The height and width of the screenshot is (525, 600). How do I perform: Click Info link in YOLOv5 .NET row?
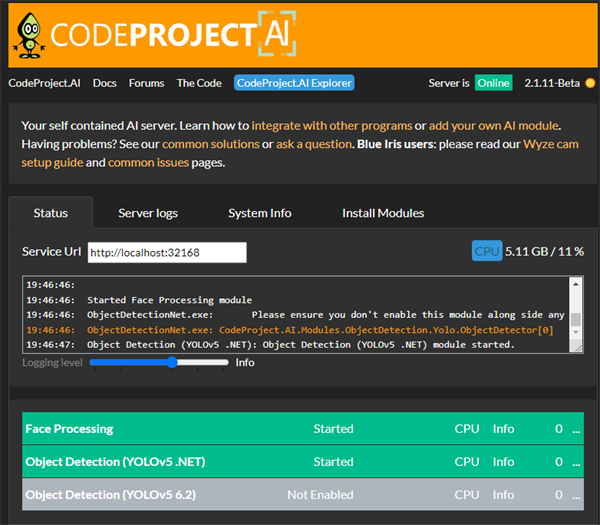503,462
